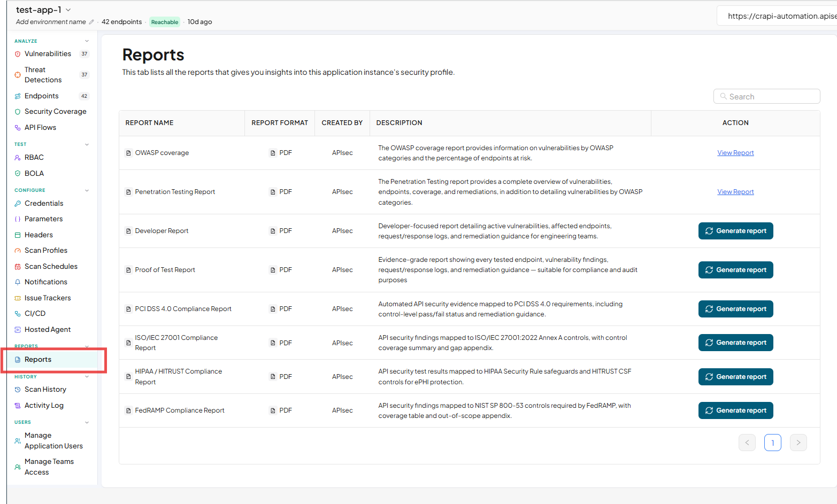Click the 42 endpoints label in header
The image size is (837, 504).
(121, 22)
